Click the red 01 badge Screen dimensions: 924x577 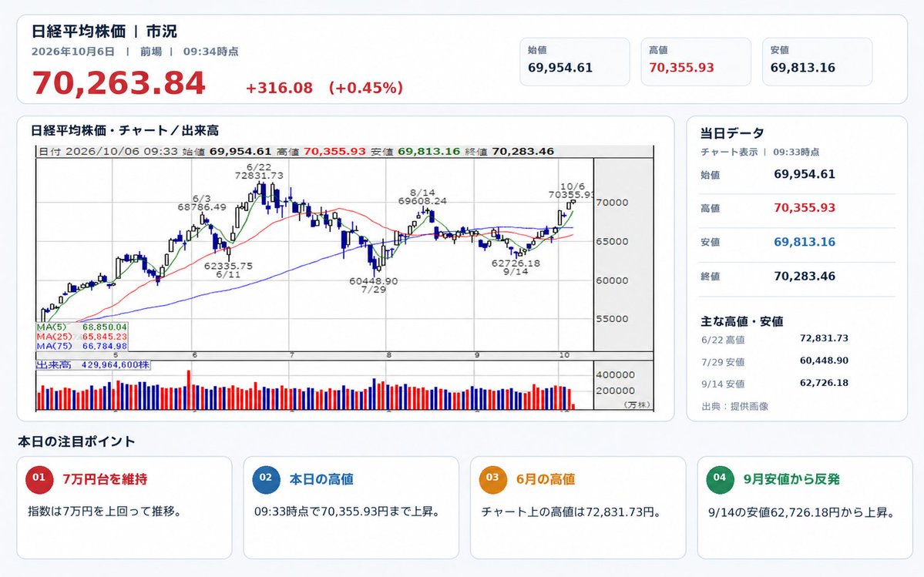[39, 479]
